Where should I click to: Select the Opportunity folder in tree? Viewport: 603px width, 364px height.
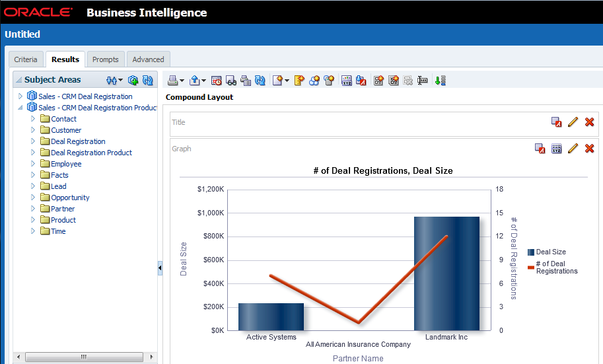pos(70,198)
